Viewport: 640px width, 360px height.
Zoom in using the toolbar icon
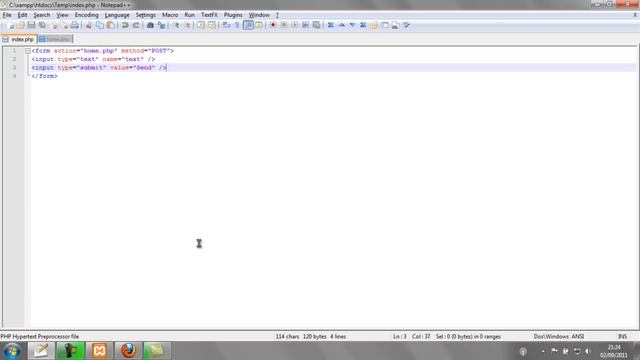click(176, 25)
